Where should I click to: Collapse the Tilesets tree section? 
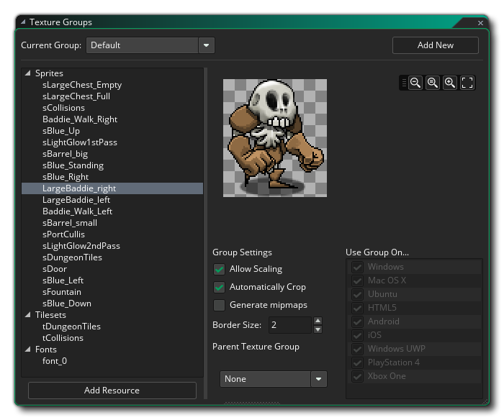coord(28,315)
